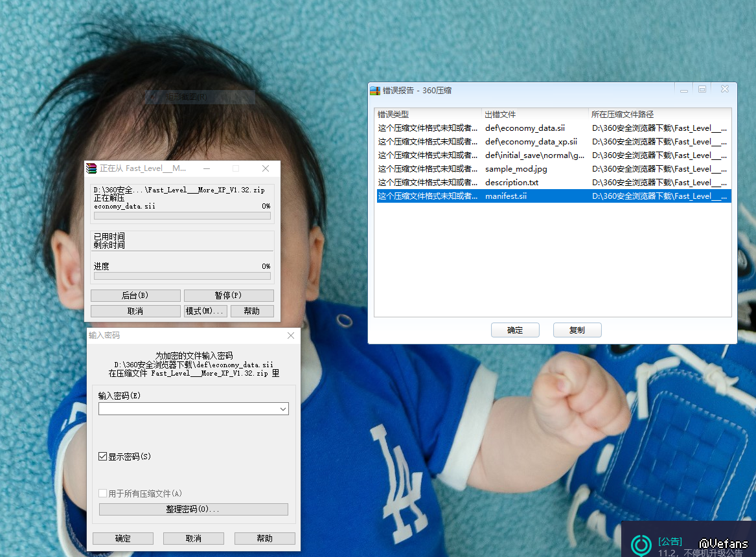
Task: Maximize the 错误报告 360压缩 window
Action: coord(702,89)
